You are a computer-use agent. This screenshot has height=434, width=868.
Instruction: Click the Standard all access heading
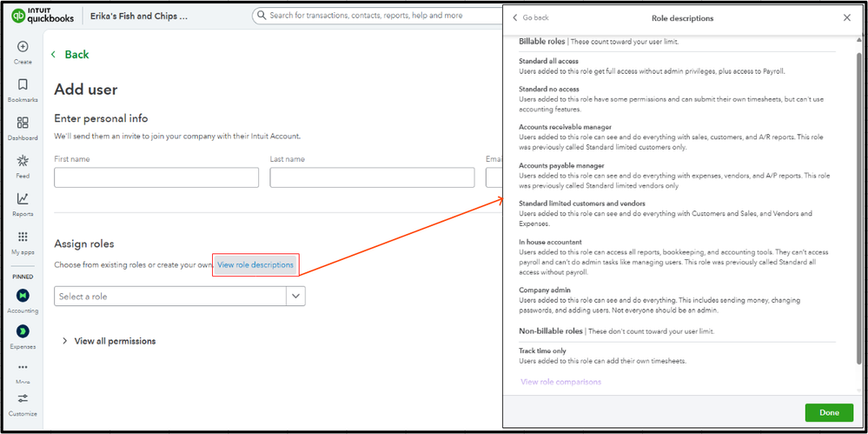548,61
